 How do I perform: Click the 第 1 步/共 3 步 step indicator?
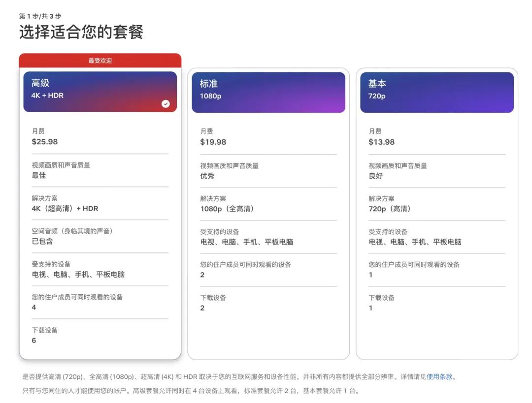(x=40, y=16)
